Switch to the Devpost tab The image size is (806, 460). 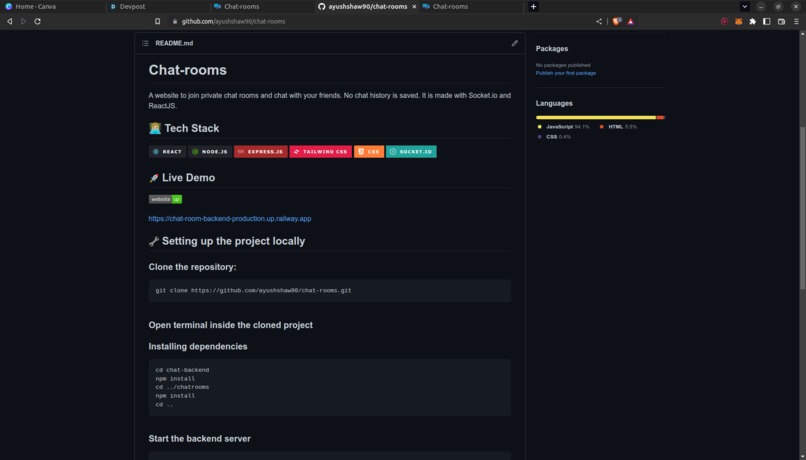157,7
